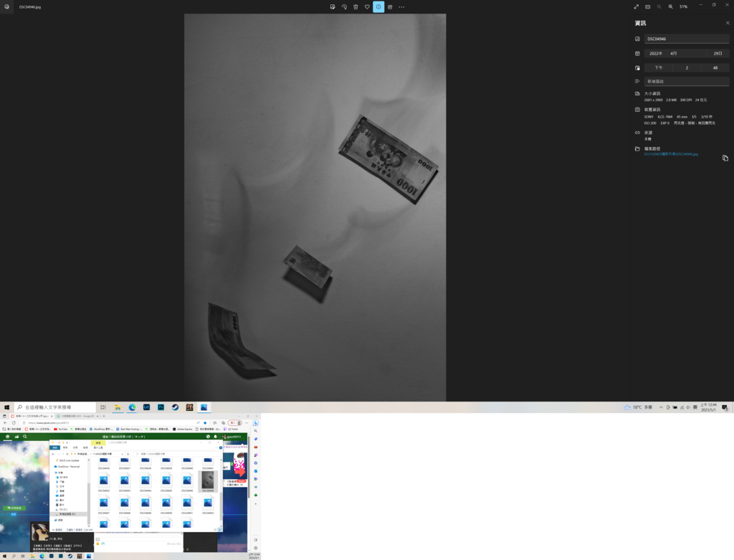734x560 pixels.
Task: Click the Windows Start button on main taskbar
Action: click(6, 407)
